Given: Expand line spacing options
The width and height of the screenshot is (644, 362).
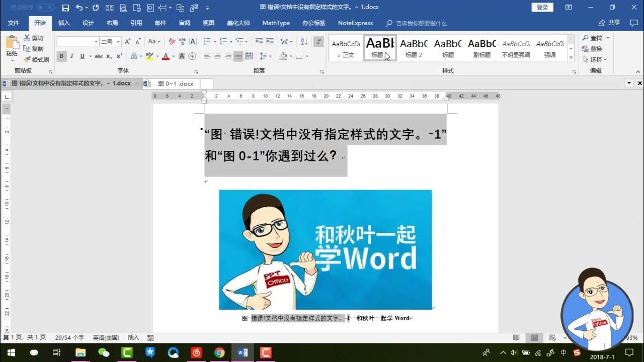Looking at the screenshot, I should coord(265,56).
